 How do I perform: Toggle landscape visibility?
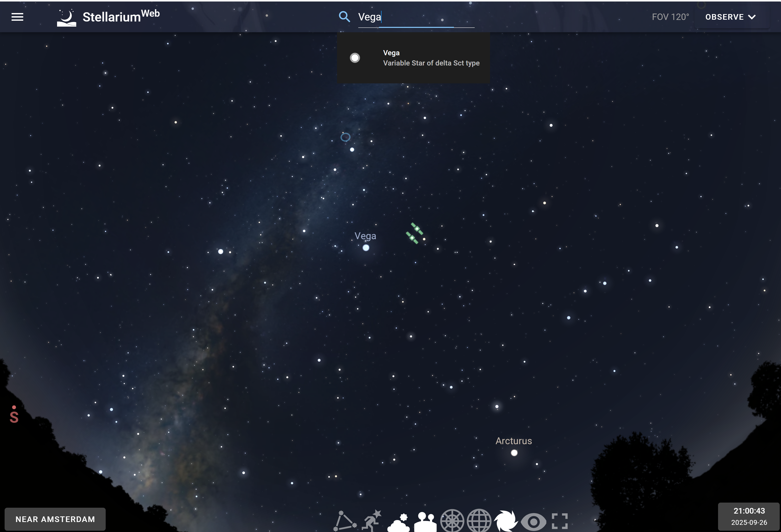pyautogui.click(x=425, y=522)
